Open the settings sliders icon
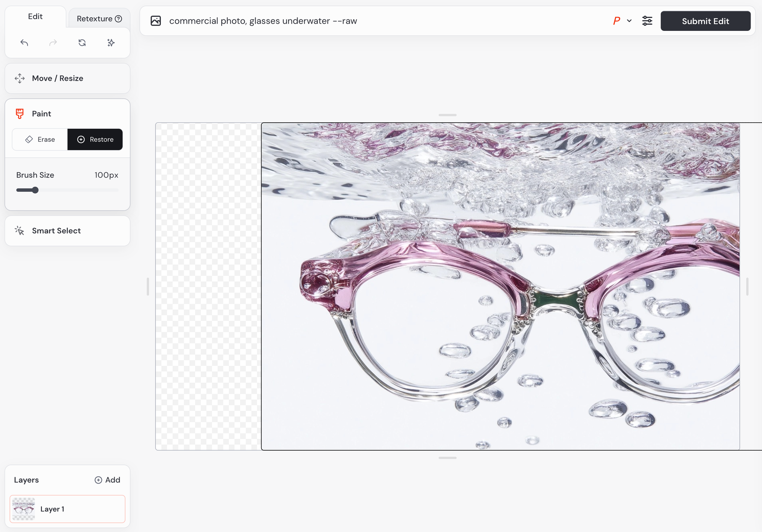 pos(647,21)
